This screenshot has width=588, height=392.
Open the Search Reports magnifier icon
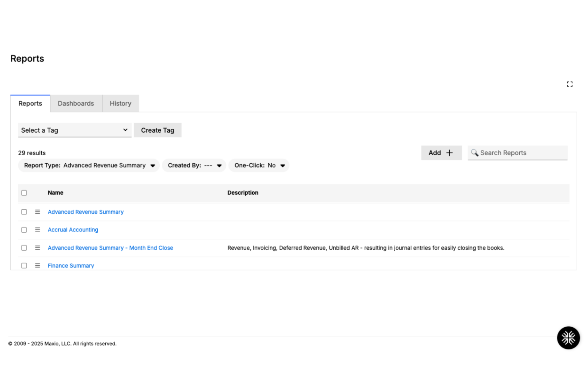click(x=475, y=153)
